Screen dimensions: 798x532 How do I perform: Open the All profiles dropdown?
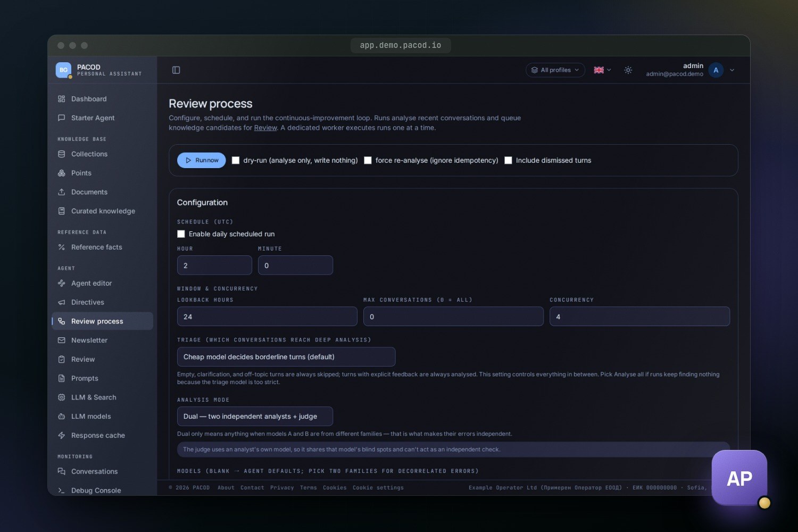pyautogui.click(x=555, y=70)
